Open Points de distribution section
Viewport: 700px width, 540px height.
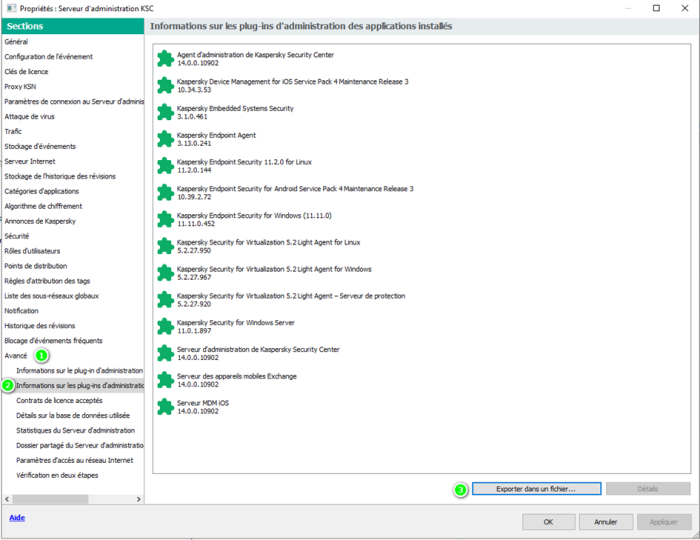36,266
